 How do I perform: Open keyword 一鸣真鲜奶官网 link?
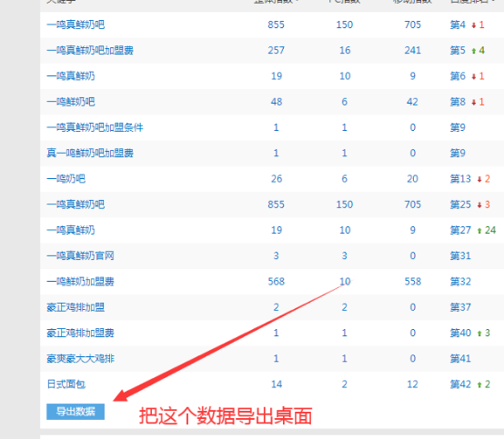tap(80, 256)
